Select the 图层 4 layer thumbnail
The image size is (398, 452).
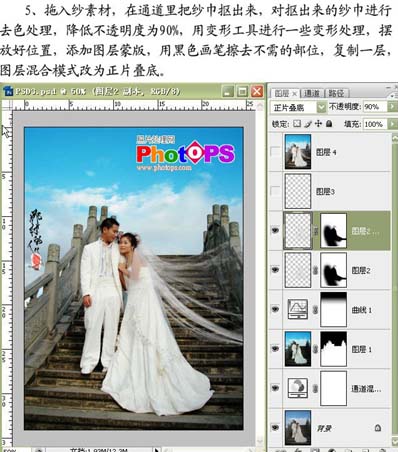coord(298,151)
